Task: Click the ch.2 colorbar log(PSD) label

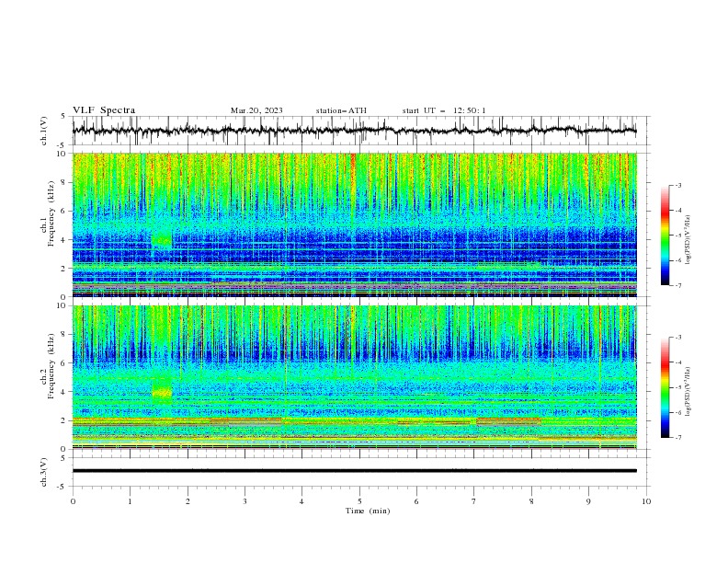Action: pos(688,392)
